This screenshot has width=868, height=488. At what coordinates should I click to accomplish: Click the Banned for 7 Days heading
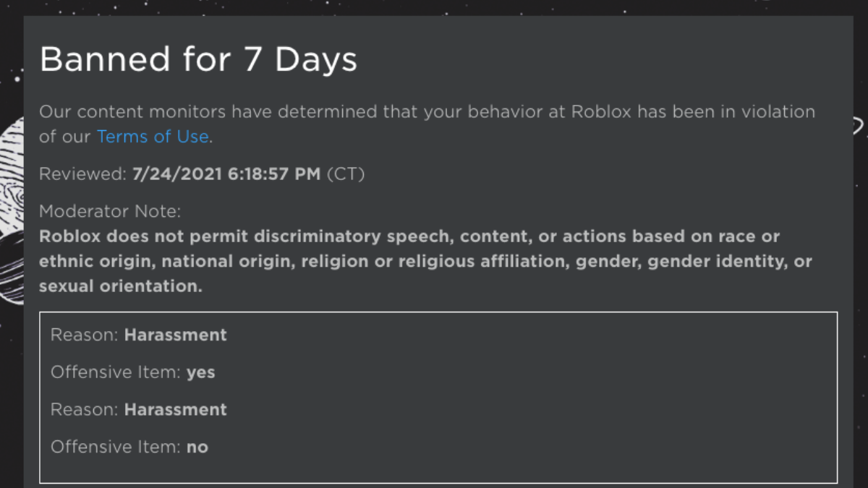(200, 59)
